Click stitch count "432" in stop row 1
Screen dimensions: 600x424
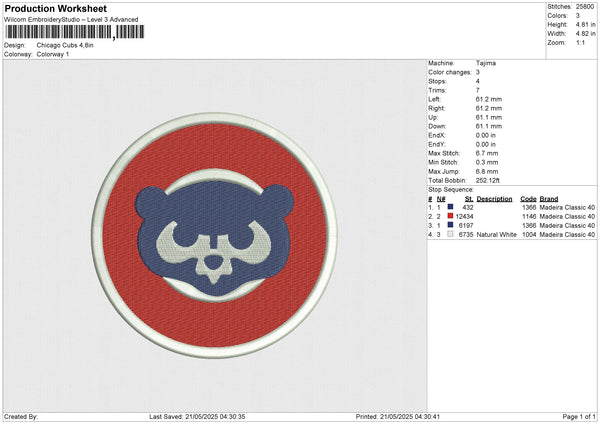point(468,207)
